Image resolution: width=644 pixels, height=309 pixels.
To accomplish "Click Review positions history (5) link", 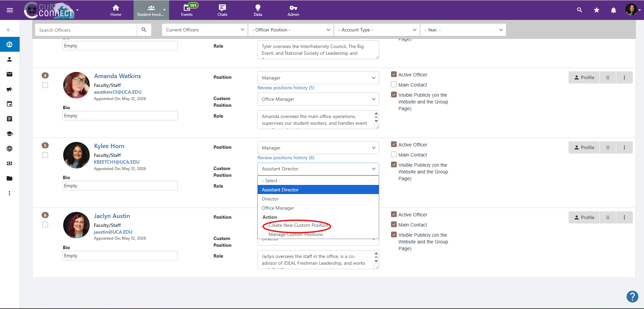I will point(286,88).
